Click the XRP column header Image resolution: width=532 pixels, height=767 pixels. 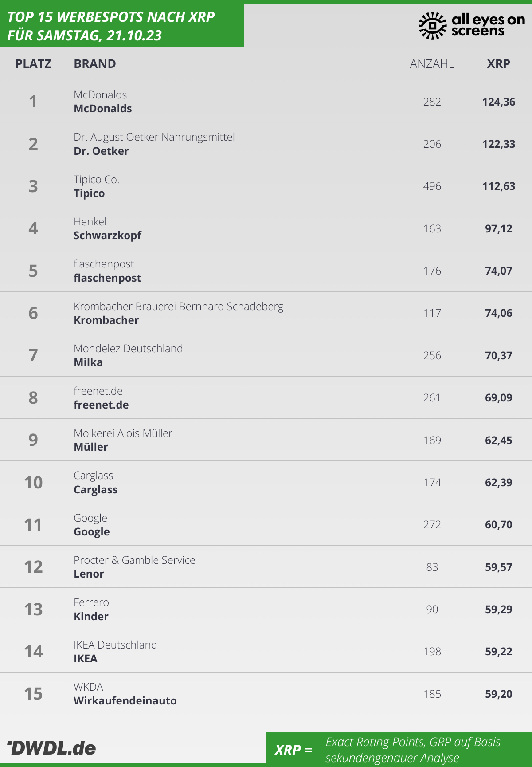click(498, 64)
